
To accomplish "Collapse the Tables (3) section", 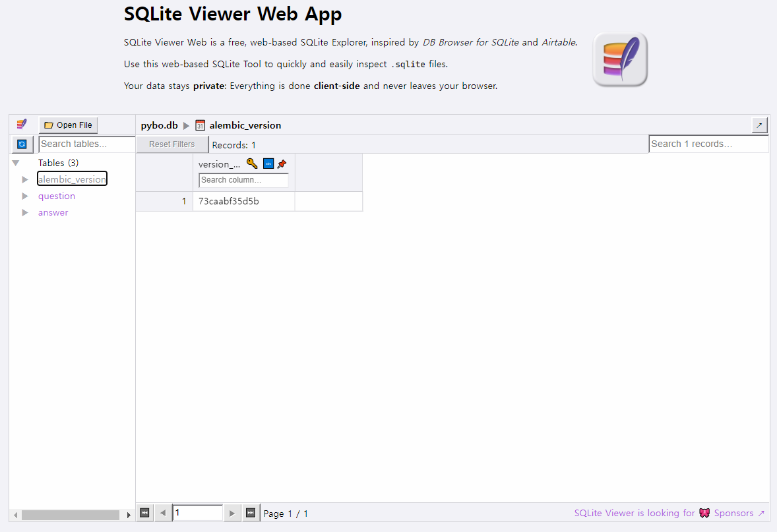I will [16, 162].
